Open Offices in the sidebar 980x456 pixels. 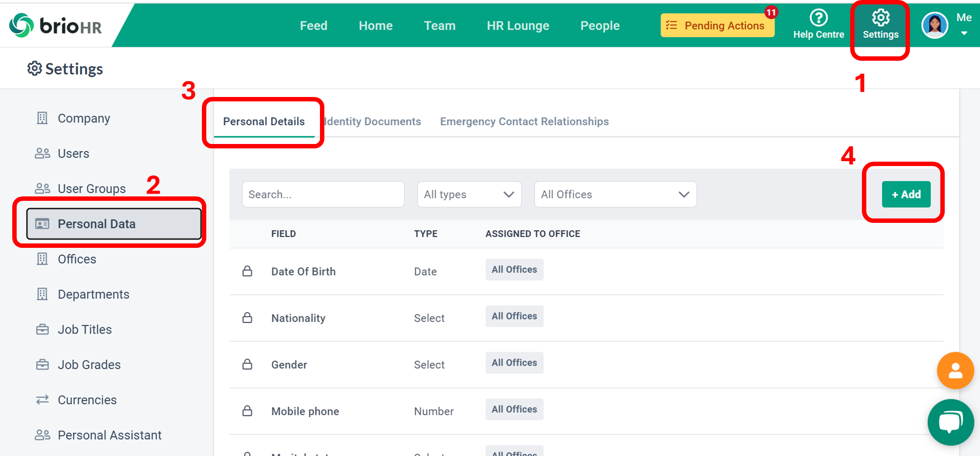click(x=77, y=259)
